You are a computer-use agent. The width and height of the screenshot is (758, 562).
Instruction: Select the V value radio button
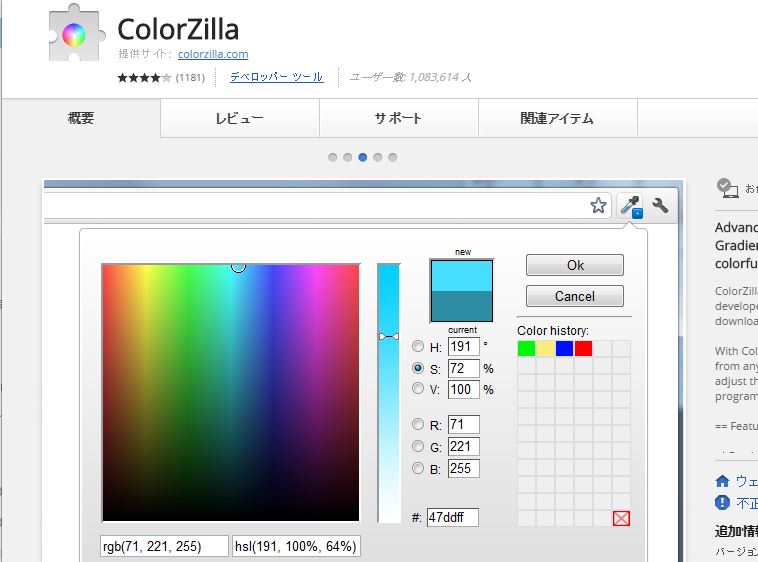pos(418,389)
